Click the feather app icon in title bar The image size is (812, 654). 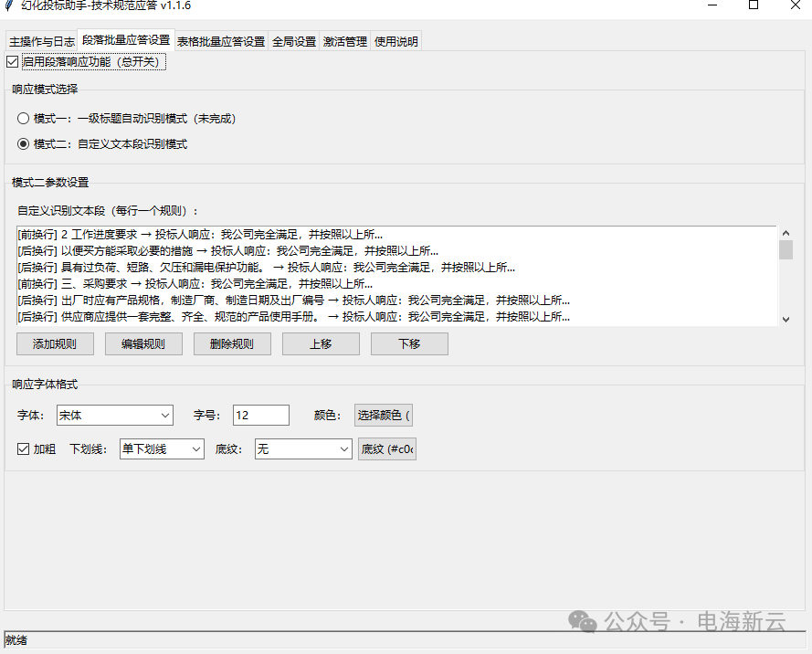(9, 5)
